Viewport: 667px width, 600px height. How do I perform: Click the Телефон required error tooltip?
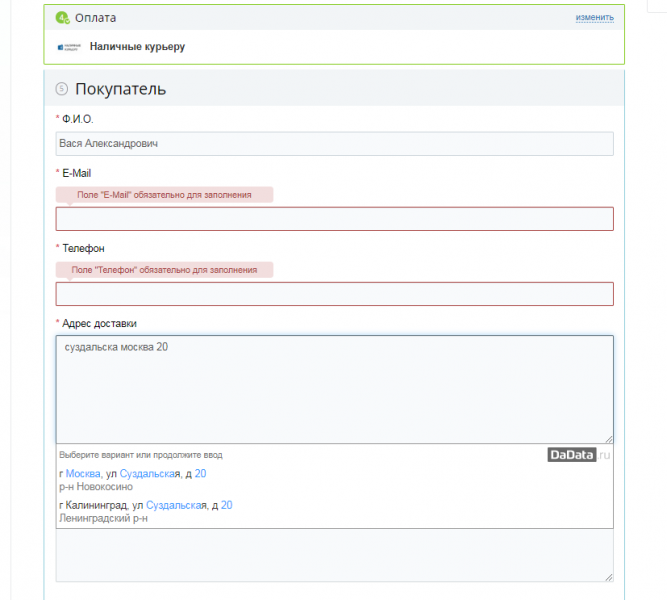164,270
